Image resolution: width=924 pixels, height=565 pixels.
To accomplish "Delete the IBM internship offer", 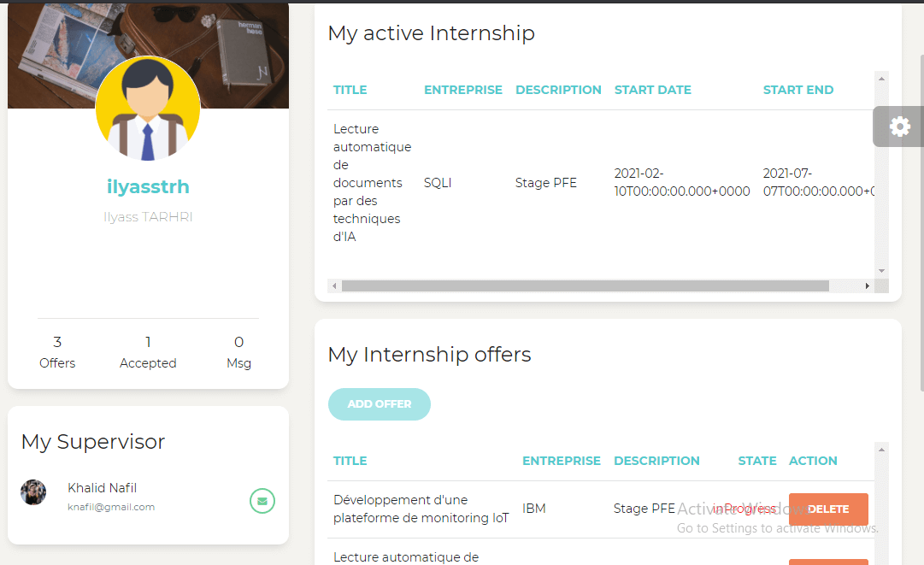I will (x=827, y=509).
